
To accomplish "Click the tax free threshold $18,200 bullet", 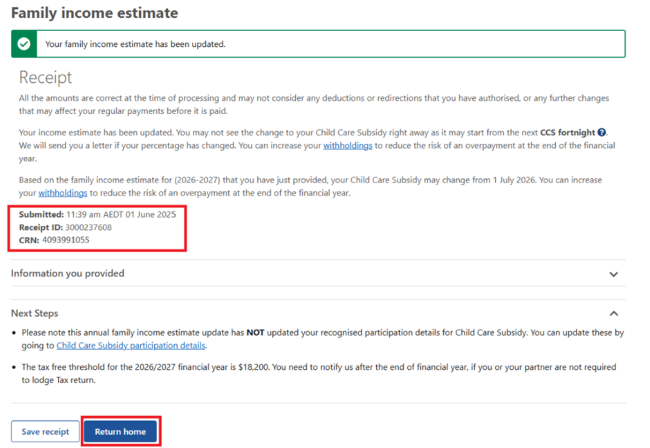I will [x=300, y=371].
